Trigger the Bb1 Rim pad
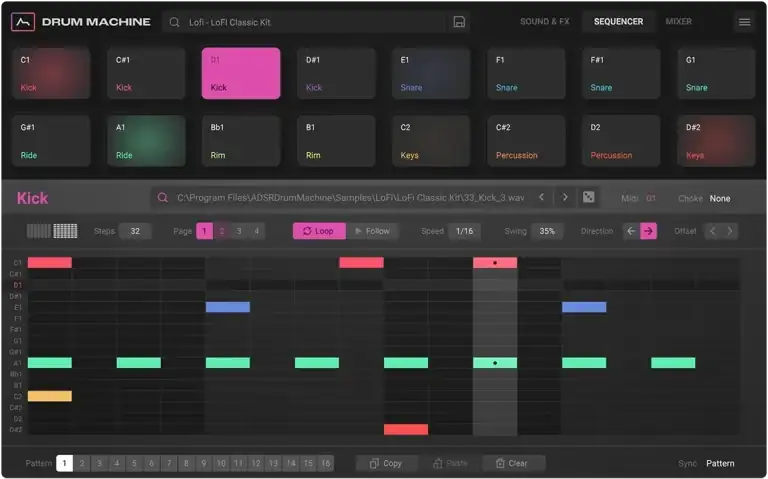768x479 pixels. click(x=241, y=141)
